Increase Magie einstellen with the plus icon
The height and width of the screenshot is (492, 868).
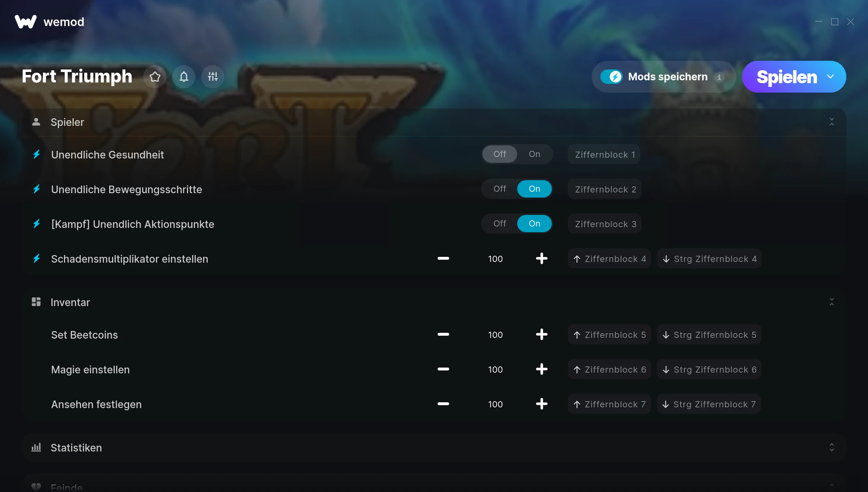pyautogui.click(x=541, y=369)
